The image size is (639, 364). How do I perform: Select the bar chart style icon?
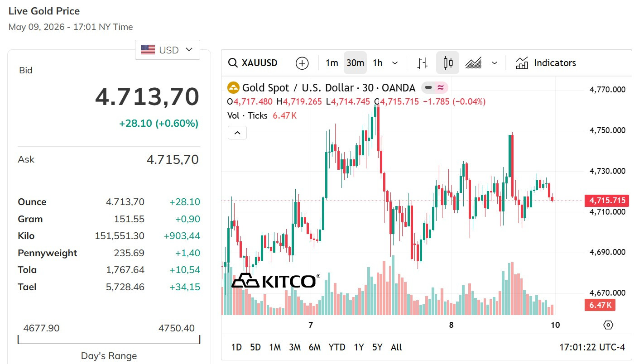[x=423, y=63]
